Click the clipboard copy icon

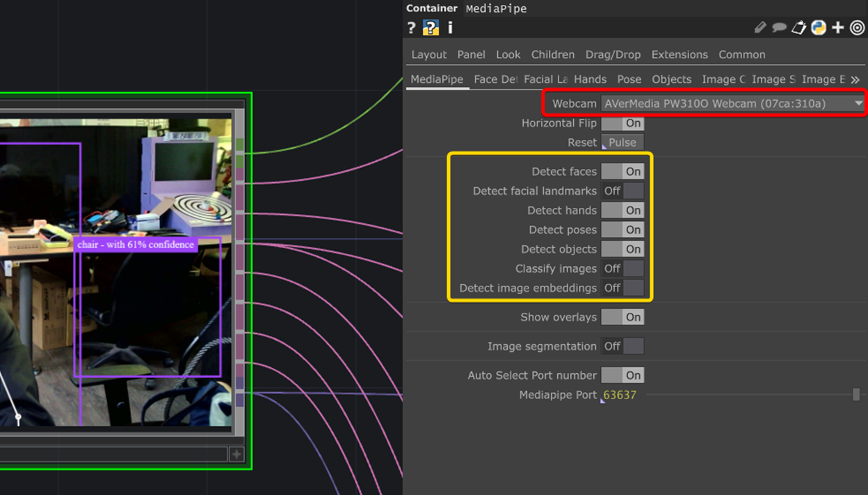pos(798,27)
